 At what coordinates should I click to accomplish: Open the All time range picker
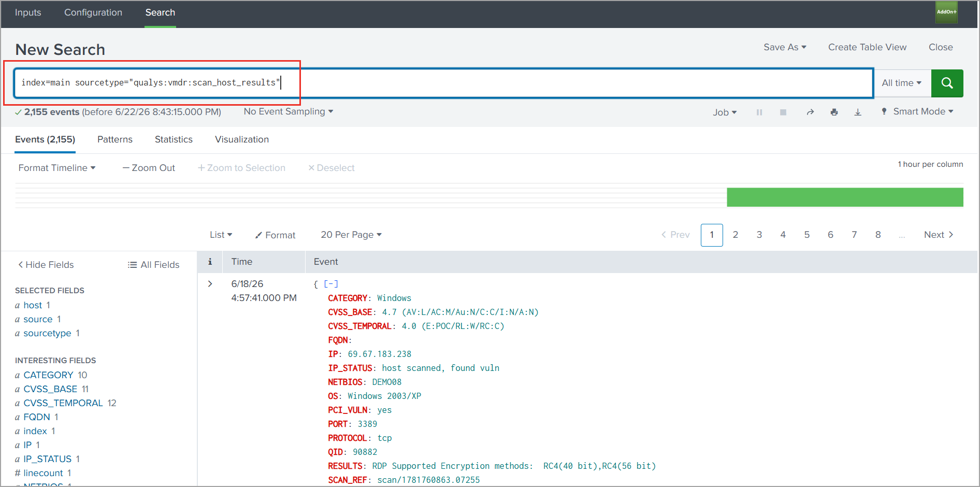(902, 83)
